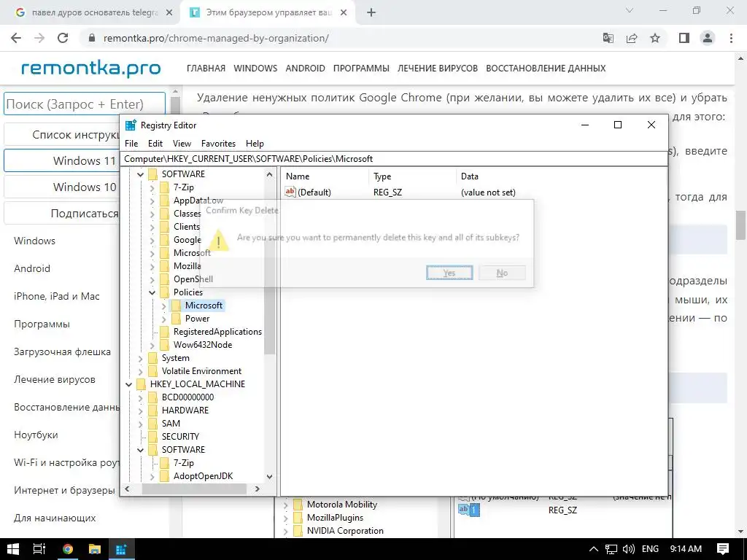Confirm key deletion with the Yes button
747x560 pixels.
[x=449, y=273]
